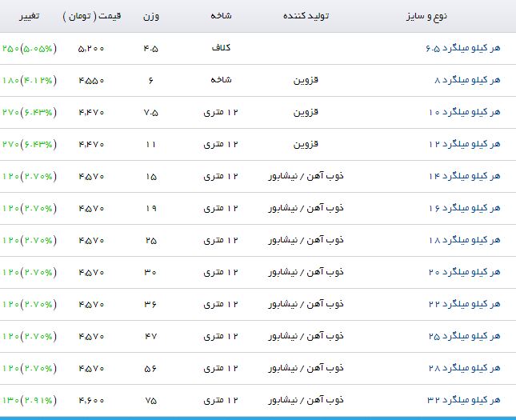Image resolution: width=516 pixels, height=420 pixels.
Task: Click the 'وزن' column header
Action: point(151,17)
